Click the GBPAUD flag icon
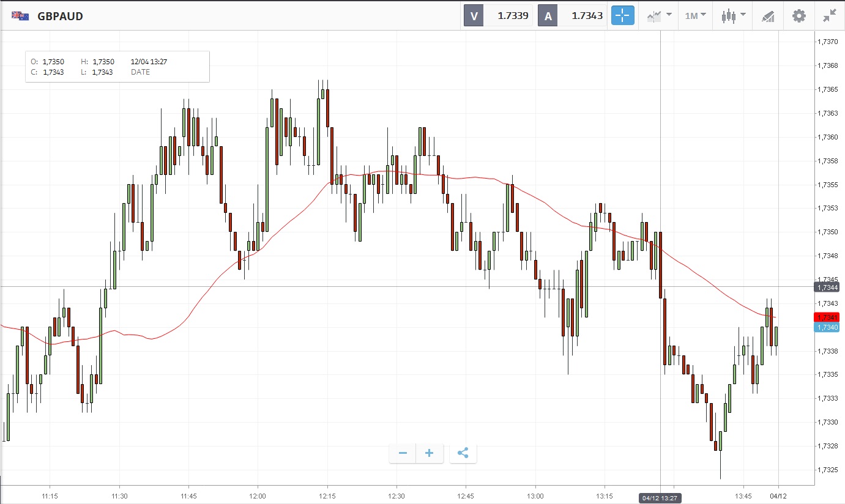 [20, 16]
